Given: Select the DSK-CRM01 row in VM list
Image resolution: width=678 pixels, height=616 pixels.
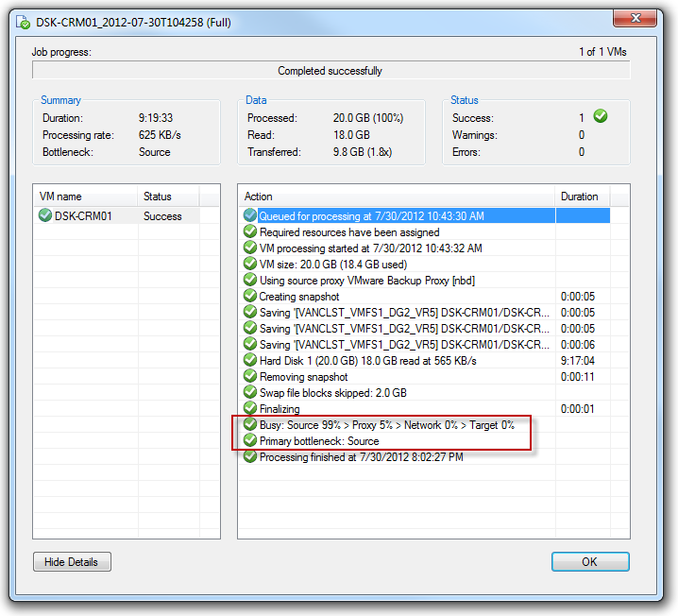Looking at the screenshot, I should point(113,216).
